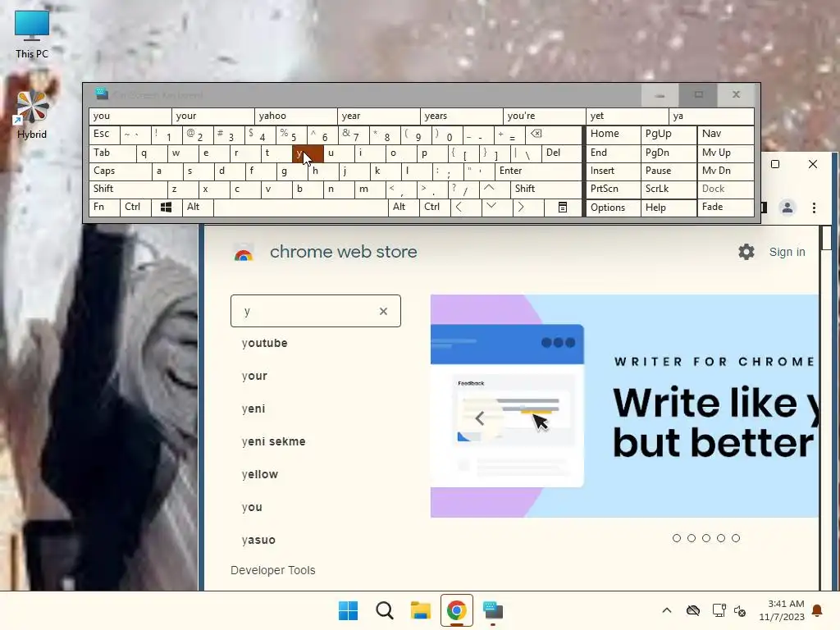Click the Help key on keyboard

(x=669, y=208)
